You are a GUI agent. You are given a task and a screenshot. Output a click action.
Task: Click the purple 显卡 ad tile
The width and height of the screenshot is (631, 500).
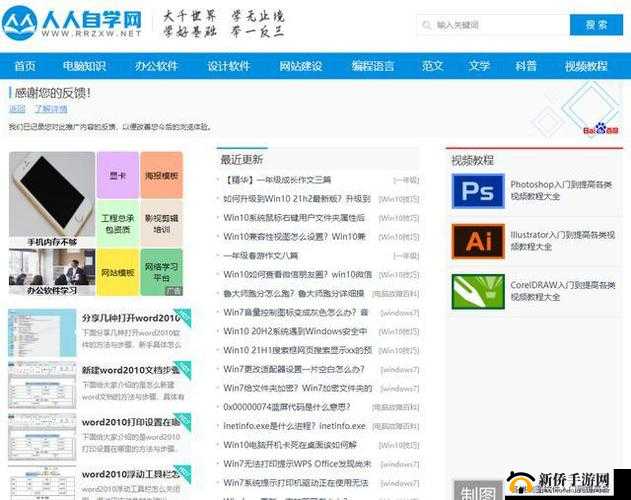(x=118, y=175)
